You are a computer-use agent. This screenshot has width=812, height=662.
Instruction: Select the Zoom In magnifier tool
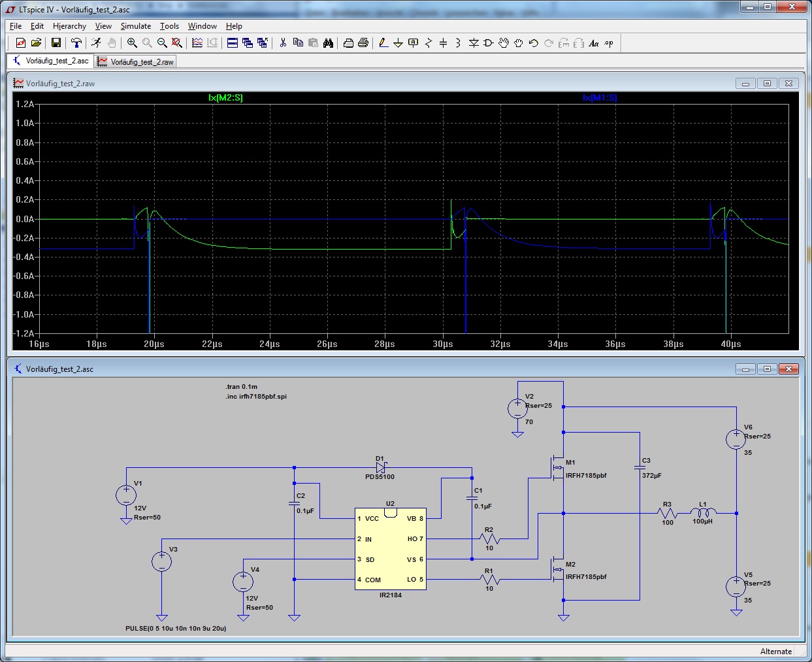click(x=132, y=43)
